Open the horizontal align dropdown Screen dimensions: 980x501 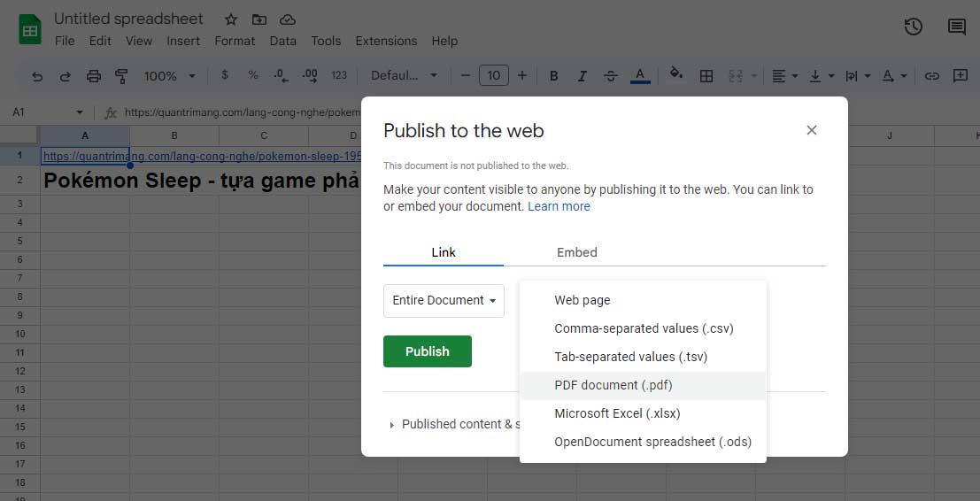click(x=784, y=76)
